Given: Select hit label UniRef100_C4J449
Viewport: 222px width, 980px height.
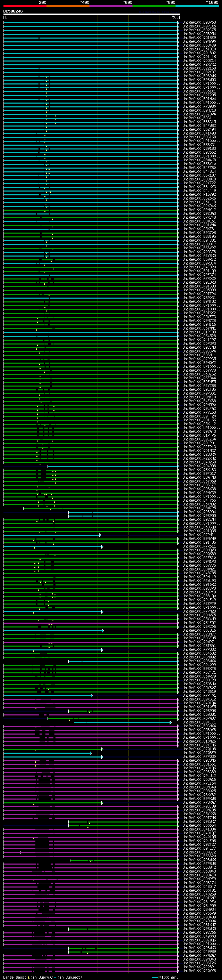Looking at the screenshot, I should coord(199,191).
